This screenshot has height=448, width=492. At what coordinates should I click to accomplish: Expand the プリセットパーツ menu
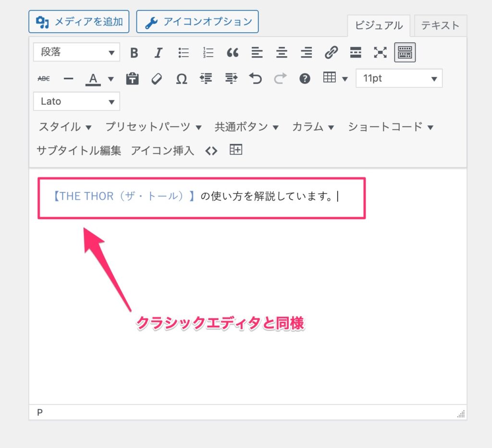click(153, 127)
